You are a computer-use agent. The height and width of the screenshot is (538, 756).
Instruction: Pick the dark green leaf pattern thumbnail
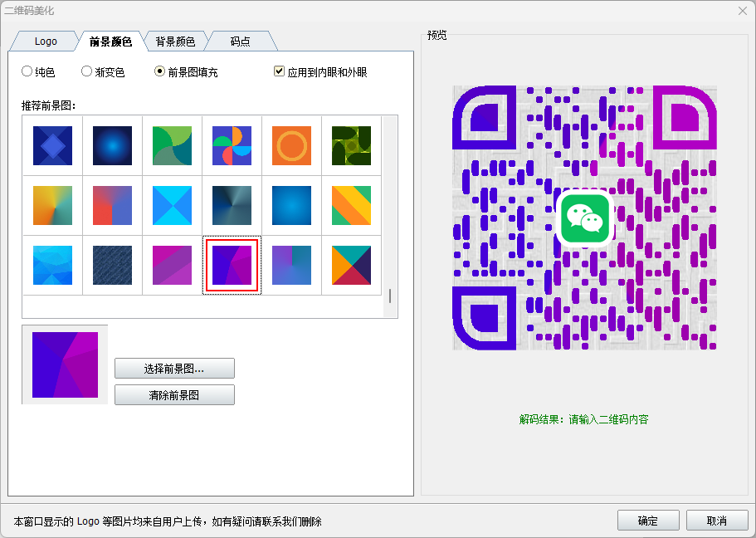(352, 146)
